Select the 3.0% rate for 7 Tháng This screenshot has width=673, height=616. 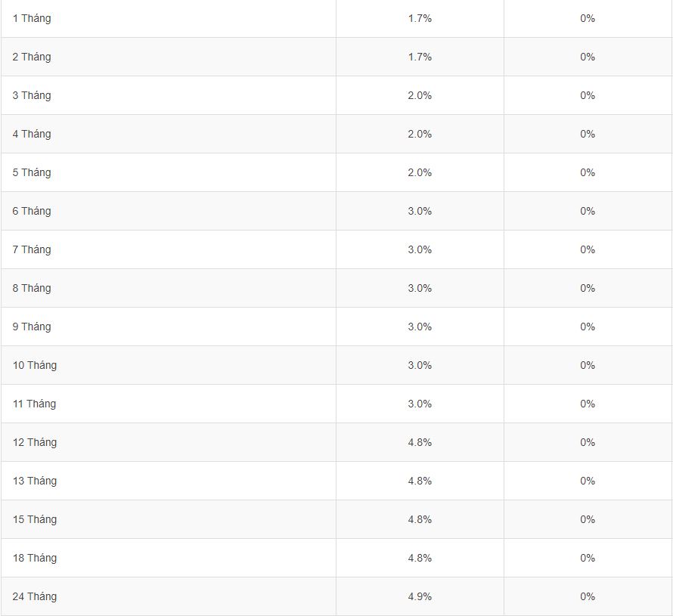click(x=420, y=249)
